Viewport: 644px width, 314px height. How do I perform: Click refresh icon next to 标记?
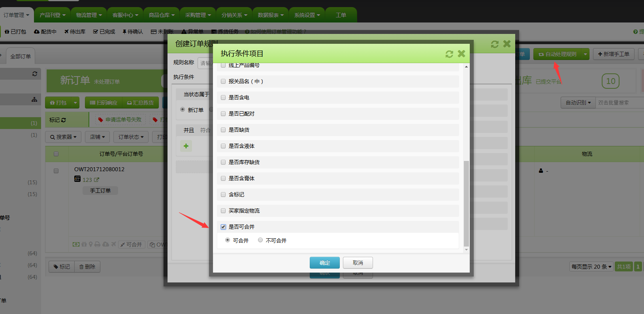tap(64, 120)
